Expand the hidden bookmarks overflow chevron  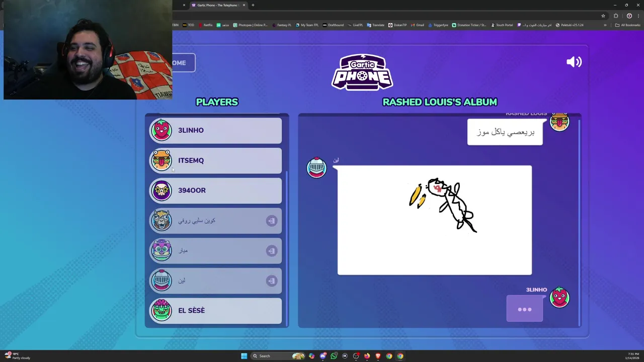coord(605,25)
